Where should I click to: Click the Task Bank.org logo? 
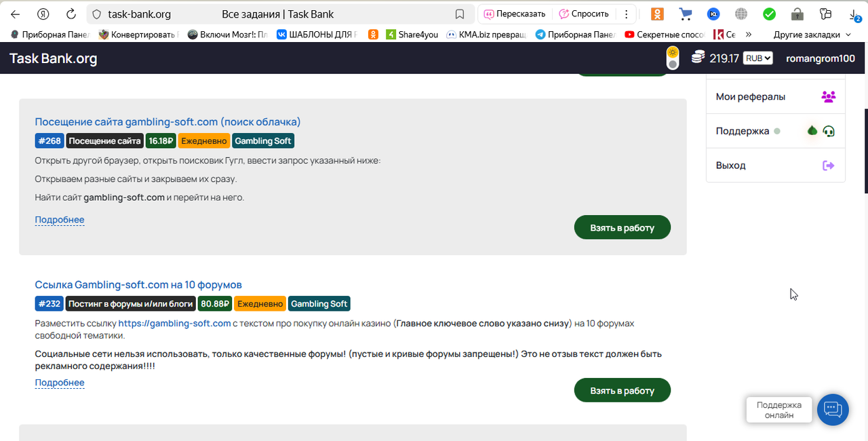click(x=53, y=58)
